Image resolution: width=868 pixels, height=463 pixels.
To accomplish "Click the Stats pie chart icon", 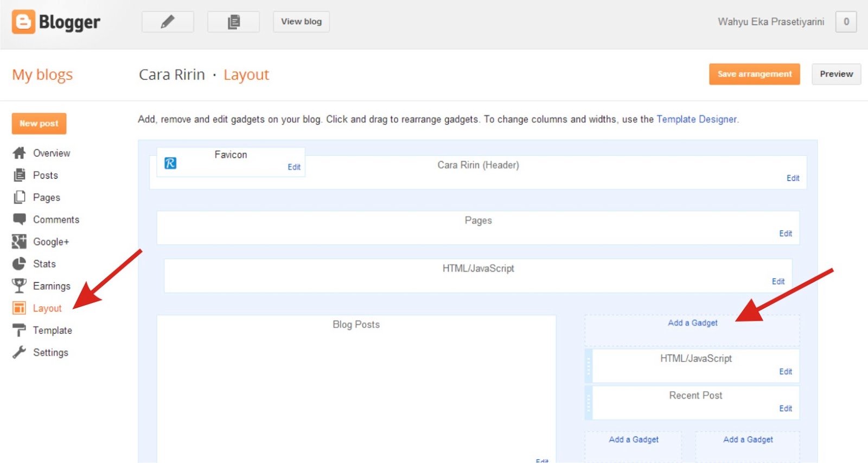I will coord(19,264).
